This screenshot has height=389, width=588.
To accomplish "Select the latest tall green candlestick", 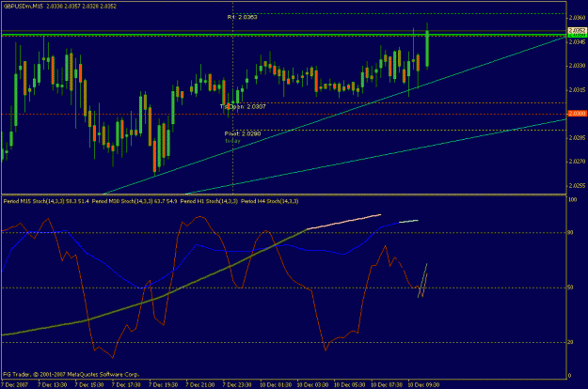I will pyautogui.click(x=427, y=49).
